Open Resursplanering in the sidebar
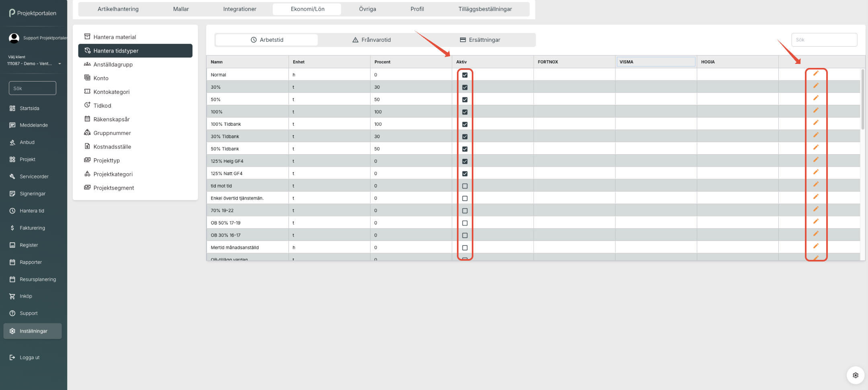 click(x=38, y=280)
